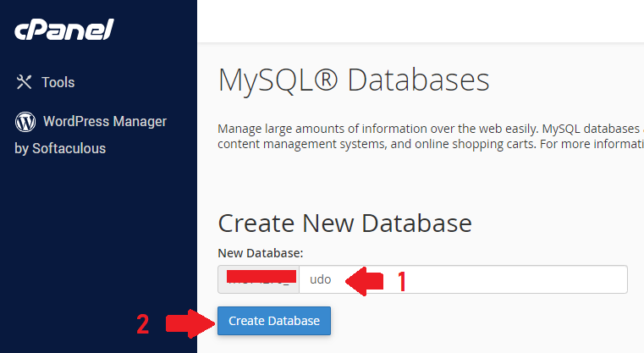The height and width of the screenshot is (353, 644).
Task: Click the MySQL® Databases heading
Action: [354, 80]
